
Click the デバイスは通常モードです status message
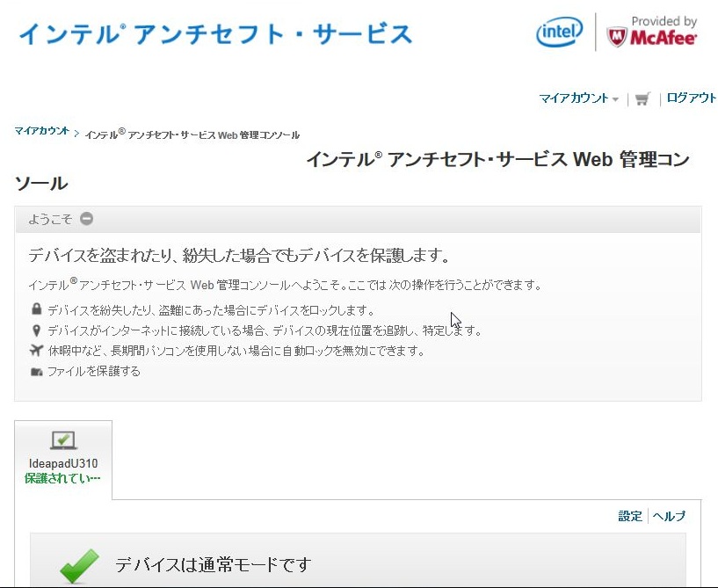(213, 564)
